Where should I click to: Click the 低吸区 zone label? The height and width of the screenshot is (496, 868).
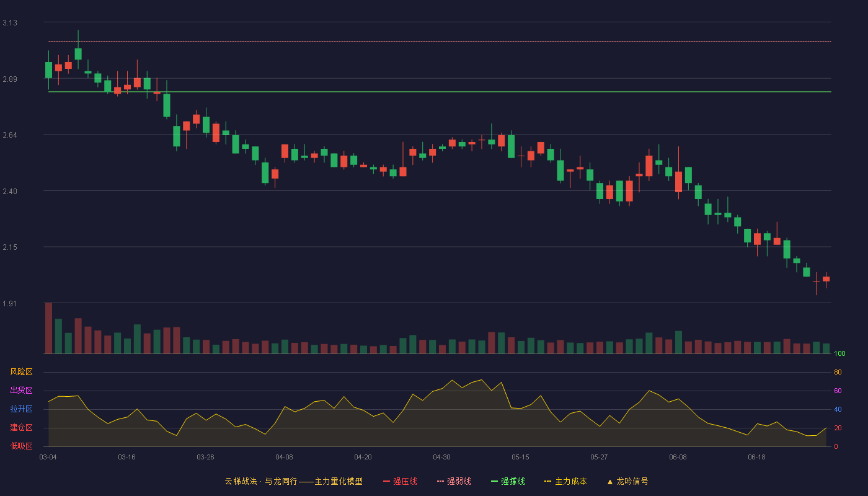[21, 446]
